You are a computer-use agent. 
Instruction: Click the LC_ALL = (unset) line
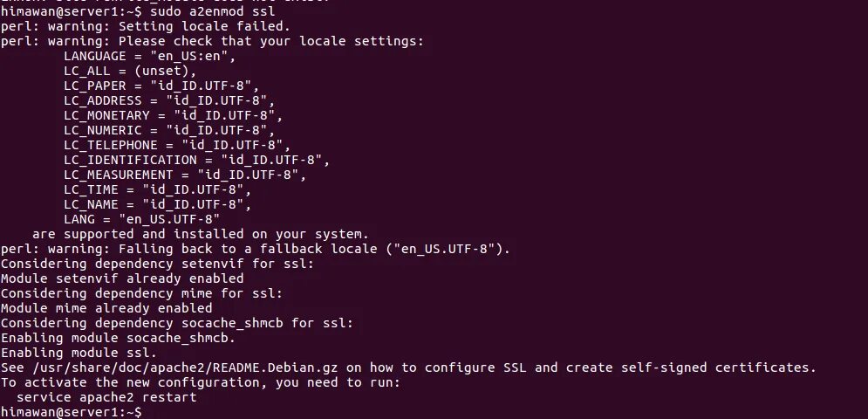130,71
